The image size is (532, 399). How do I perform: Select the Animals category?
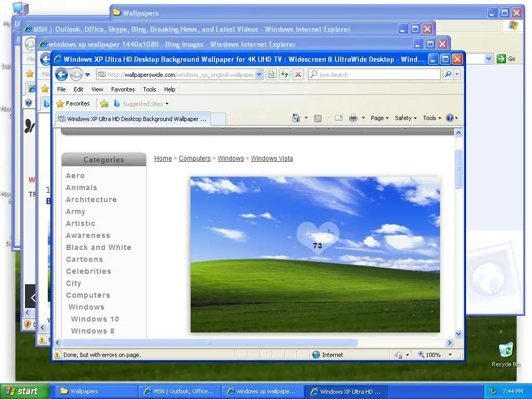pos(82,188)
